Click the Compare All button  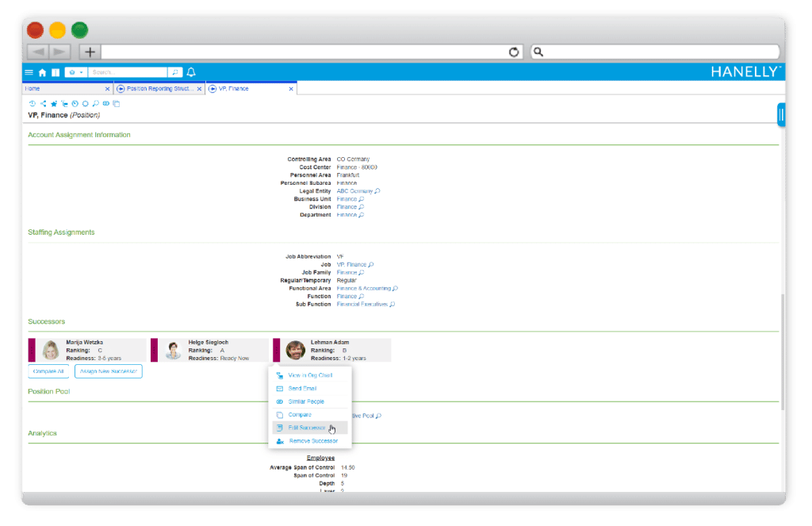click(48, 371)
